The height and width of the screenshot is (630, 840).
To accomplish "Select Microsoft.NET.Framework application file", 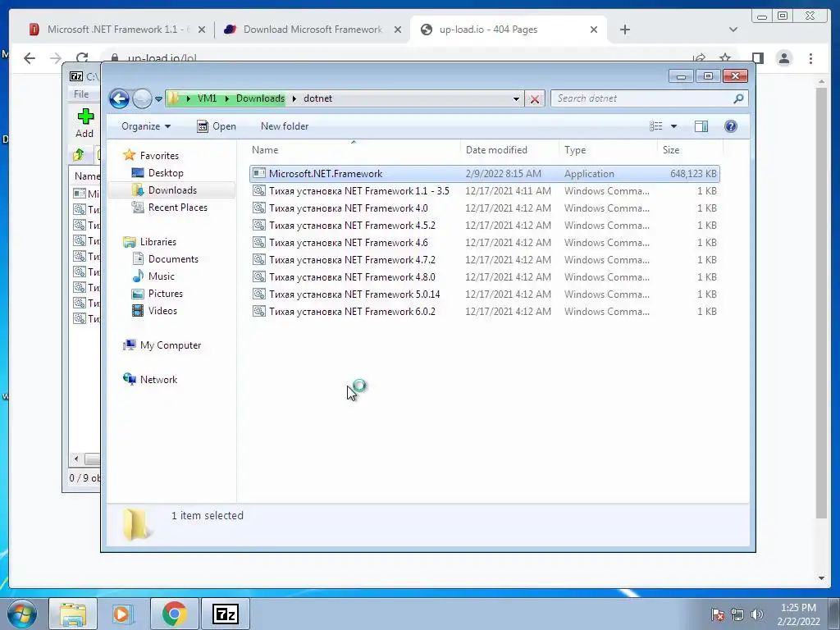I will [485, 174].
